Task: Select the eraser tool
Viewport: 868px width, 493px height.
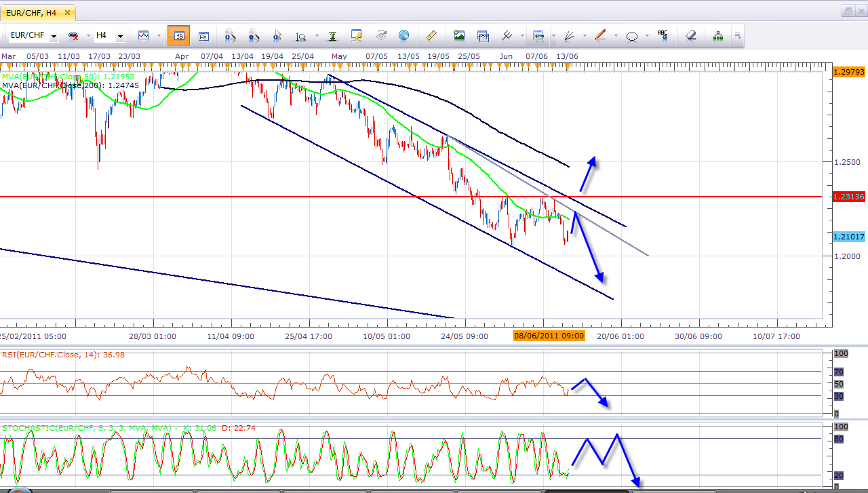Action: click(691, 35)
